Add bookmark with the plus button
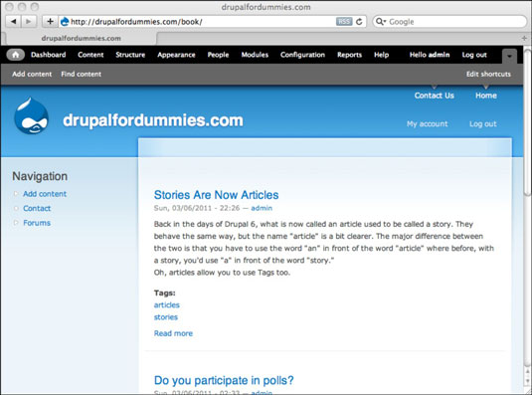Viewport: 532px width, 395px height. click(50, 22)
